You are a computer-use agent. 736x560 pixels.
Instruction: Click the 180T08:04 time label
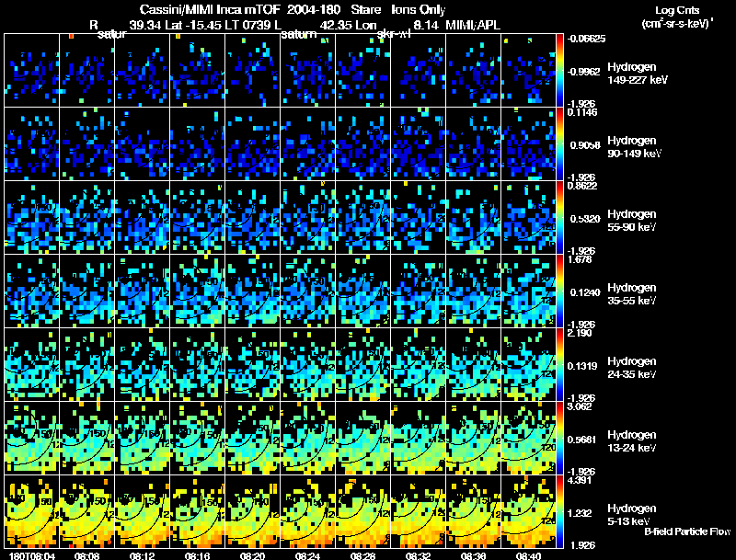[32, 556]
